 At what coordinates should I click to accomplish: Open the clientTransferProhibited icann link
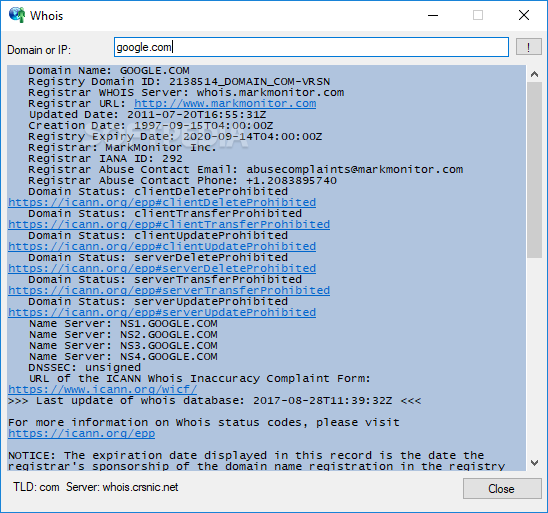pyautogui.click(x=169, y=224)
